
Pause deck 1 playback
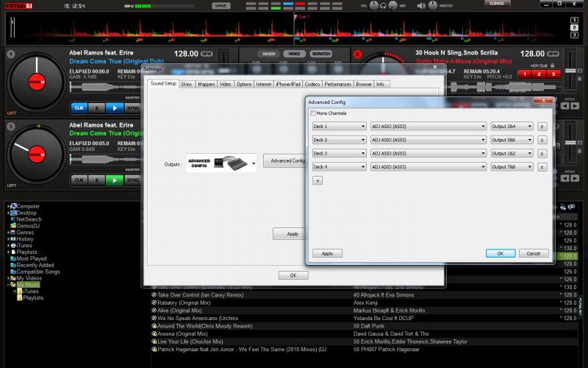click(97, 108)
